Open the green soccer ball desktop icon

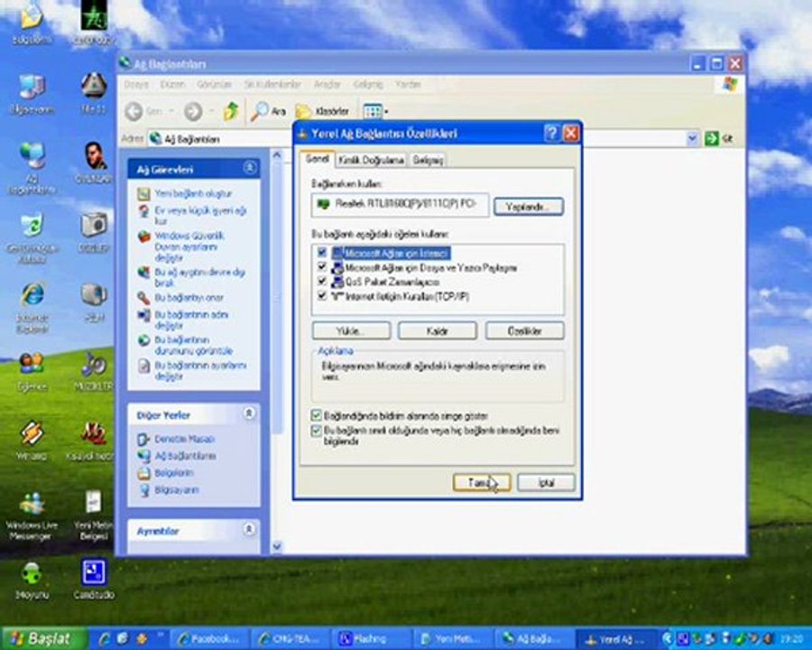click(x=32, y=580)
